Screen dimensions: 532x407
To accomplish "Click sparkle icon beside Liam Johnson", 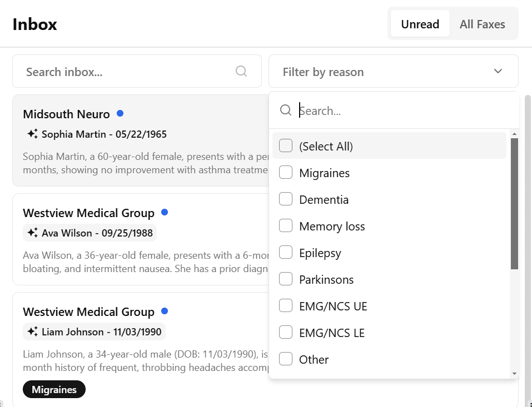I will tap(32, 331).
